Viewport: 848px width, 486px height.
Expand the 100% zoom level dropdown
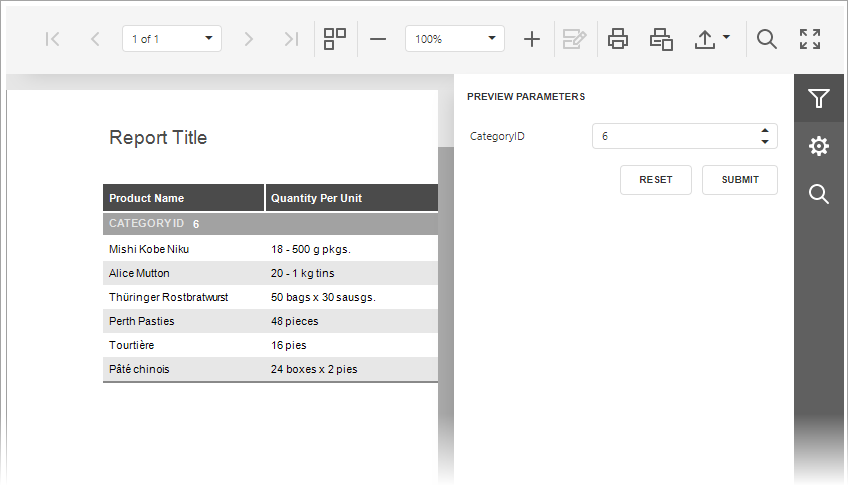455,39
